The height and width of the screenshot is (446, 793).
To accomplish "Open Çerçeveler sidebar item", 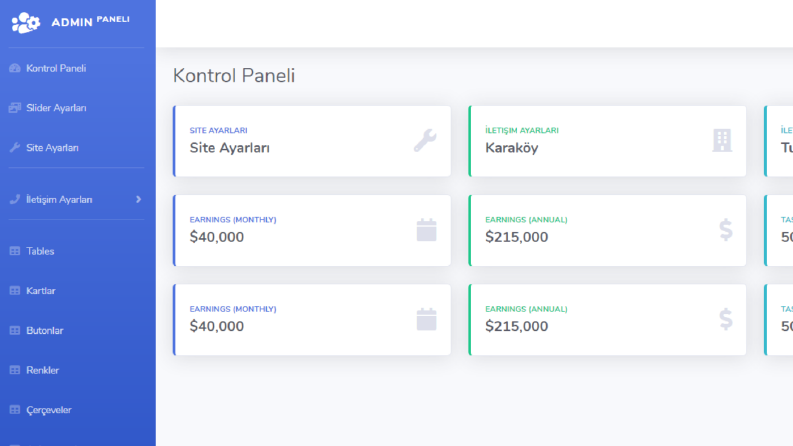I will [x=49, y=410].
